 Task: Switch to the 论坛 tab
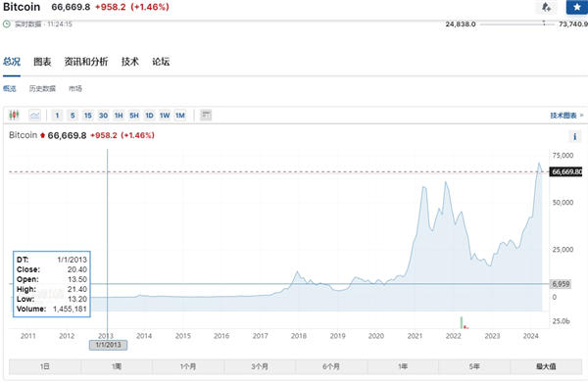pyautogui.click(x=161, y=62)
